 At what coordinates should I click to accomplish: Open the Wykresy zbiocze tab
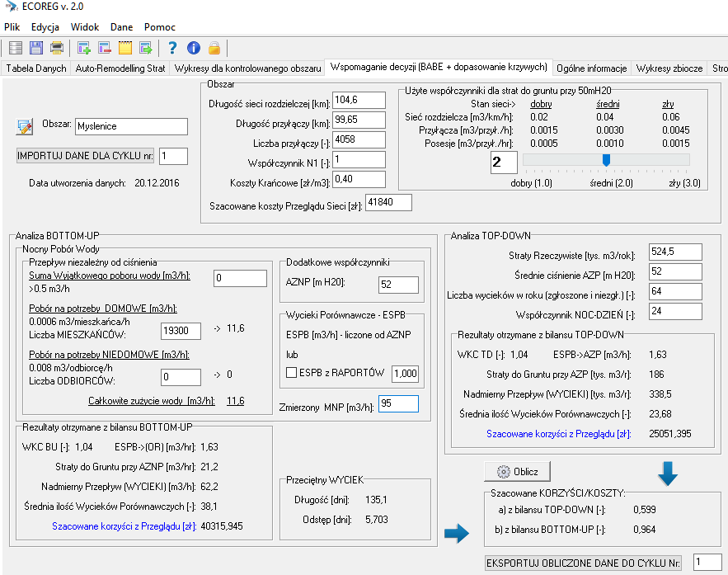(669, 68)
